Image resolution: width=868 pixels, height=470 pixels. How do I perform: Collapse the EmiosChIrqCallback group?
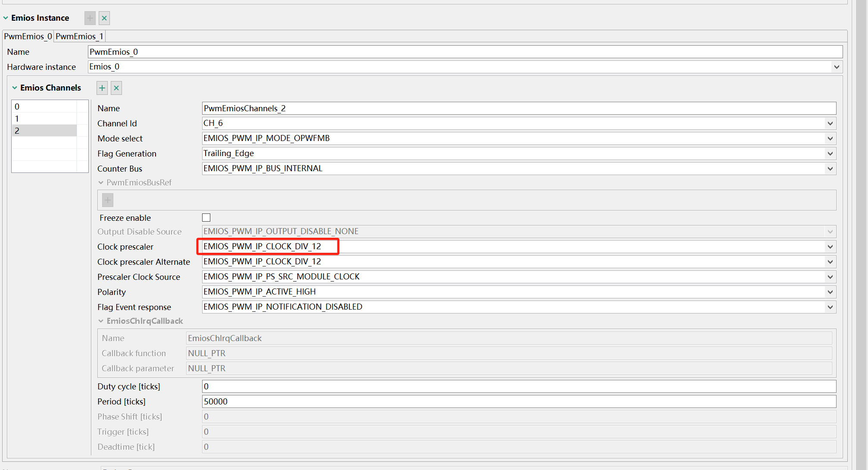tap(101, 321)
